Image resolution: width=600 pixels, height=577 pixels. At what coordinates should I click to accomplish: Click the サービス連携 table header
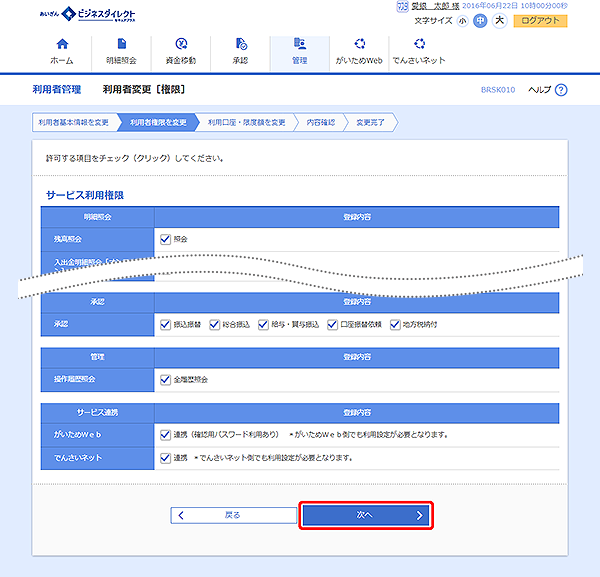(x=98, y=412)
